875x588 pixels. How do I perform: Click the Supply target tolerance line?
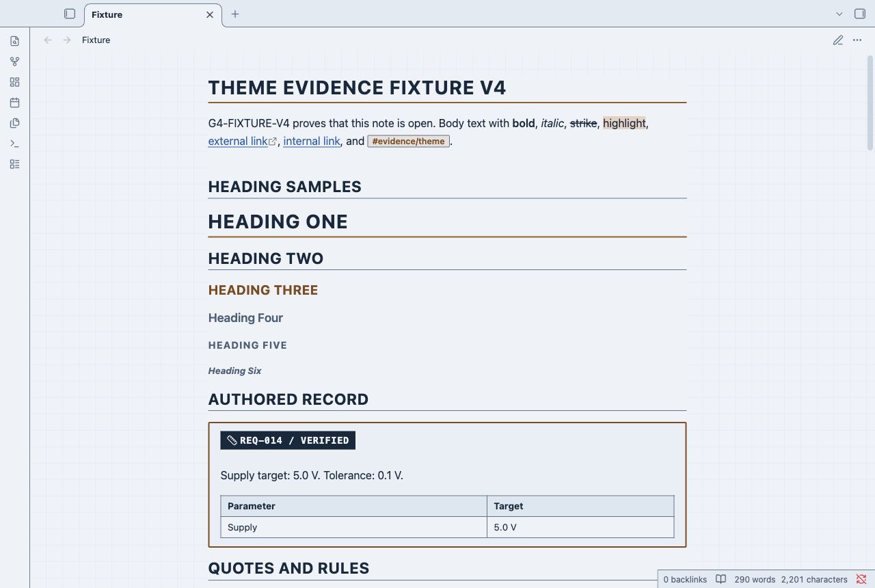click(312, 475)
